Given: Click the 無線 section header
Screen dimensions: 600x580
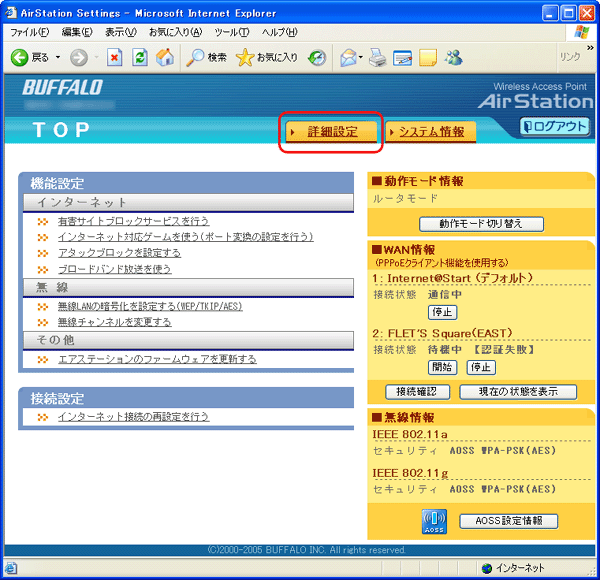Looking at the screenshot, I should tap(188, 287).
